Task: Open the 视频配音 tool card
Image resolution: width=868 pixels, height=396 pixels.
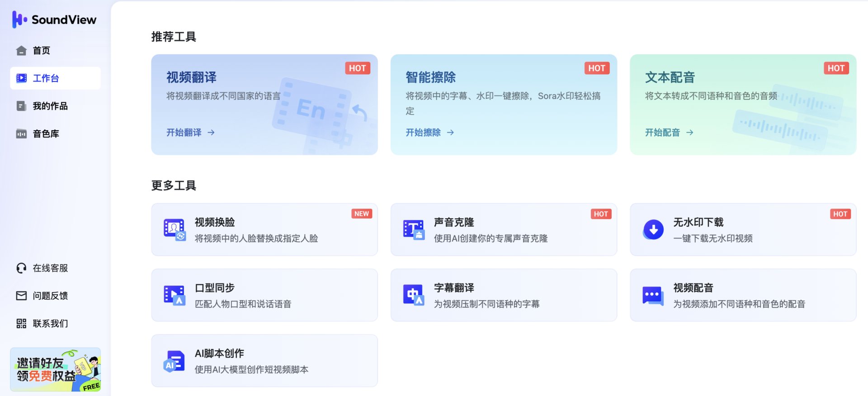Action: point(743,295)
